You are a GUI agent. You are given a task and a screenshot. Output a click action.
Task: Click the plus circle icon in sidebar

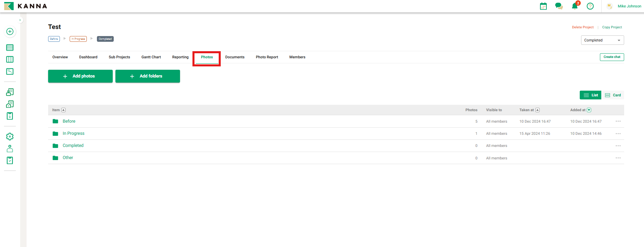tap(10, 31)
